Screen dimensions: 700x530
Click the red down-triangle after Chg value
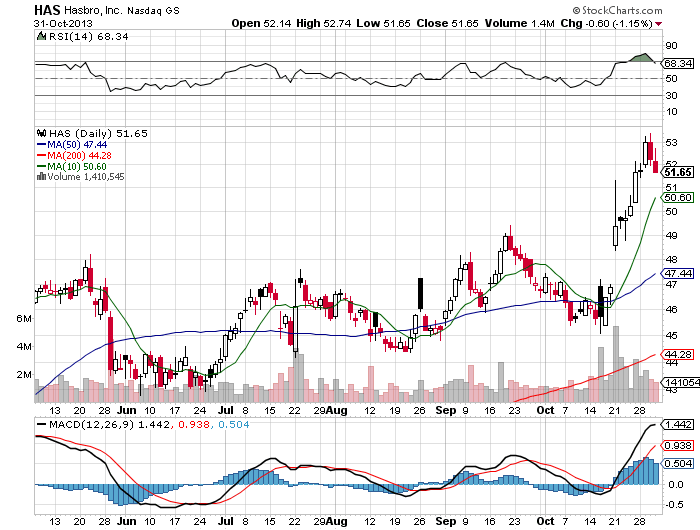(x=659, y=24)
